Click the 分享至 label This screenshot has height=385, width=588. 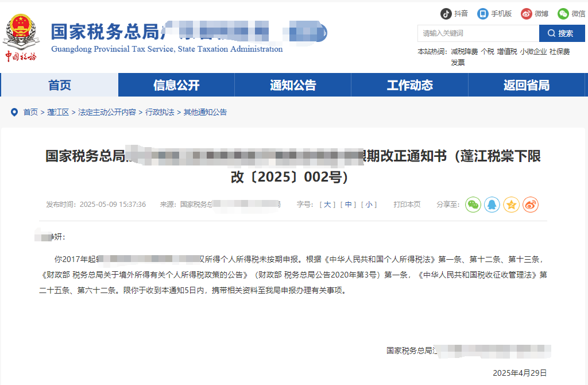(448, 205)
